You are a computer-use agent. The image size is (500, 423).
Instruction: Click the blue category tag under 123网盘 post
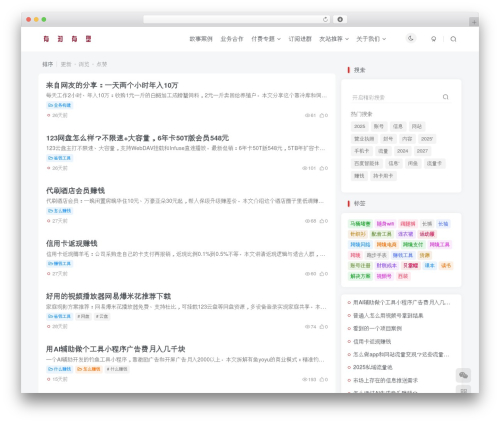(60, 158)
